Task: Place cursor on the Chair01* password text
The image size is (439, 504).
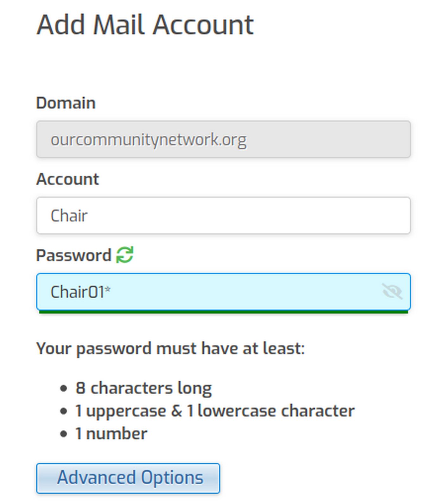Action: [80, 292]
